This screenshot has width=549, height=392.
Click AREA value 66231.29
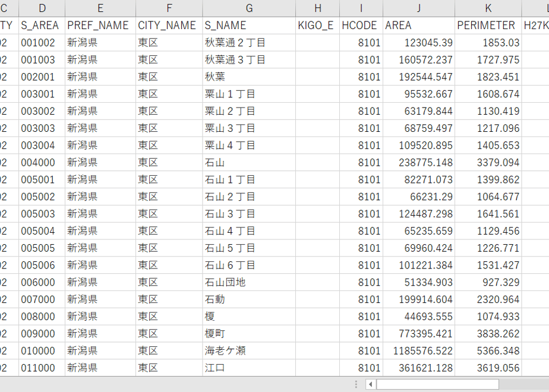[x=419, y=197]
